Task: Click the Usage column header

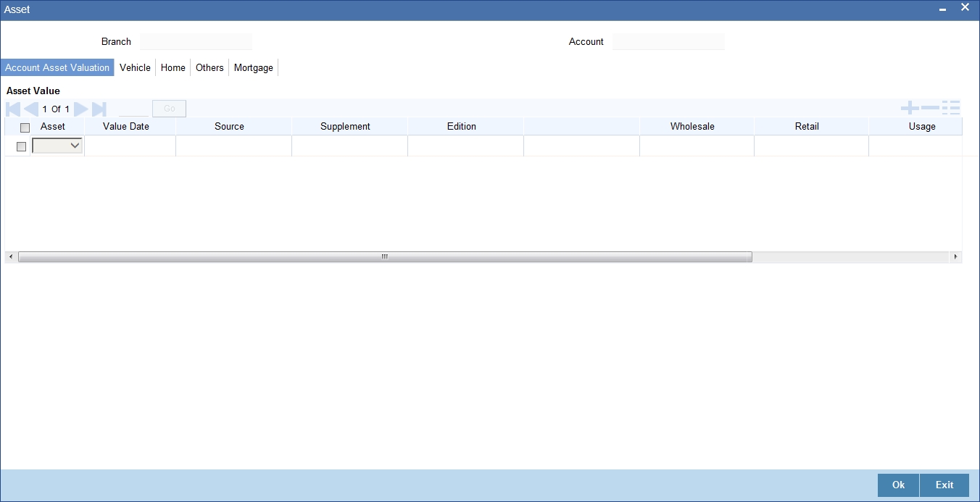Action: (922, 126)
